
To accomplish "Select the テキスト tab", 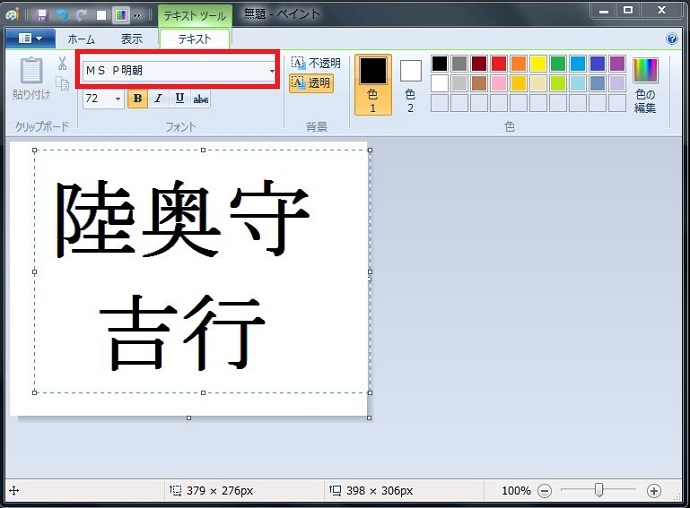I will (x=195, y=39).
